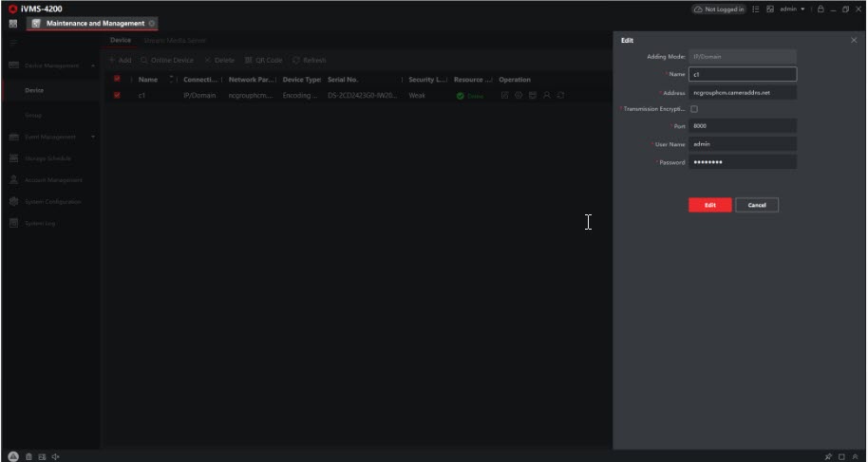The height and width of the screenshot is (462, 868).
Task: Enable the Transmission Encryption checkbox
Action: point(694,109)
